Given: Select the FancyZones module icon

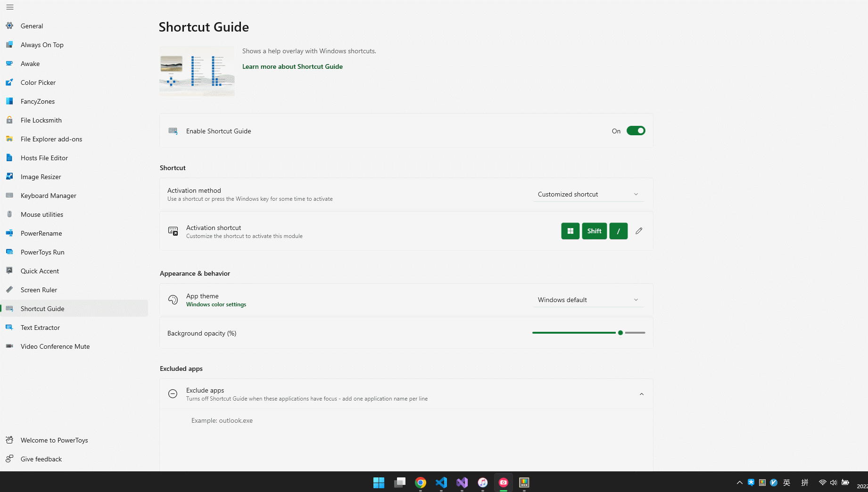Looking at the screenshot, I should [9, 101].
